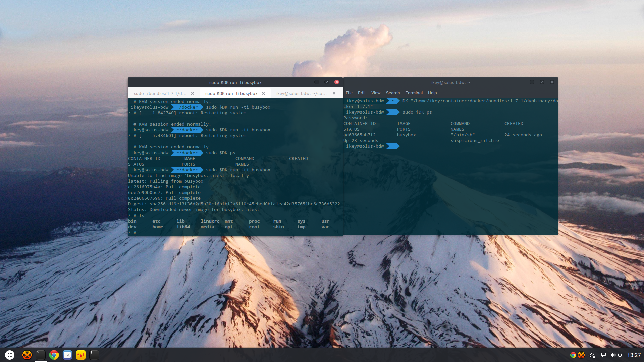This screenshot has width=644, height=362.
Task: Close the 'ikey@solus-bdw: ~/co...' tab
Action: pyautogui.click(x=334, y=93)
